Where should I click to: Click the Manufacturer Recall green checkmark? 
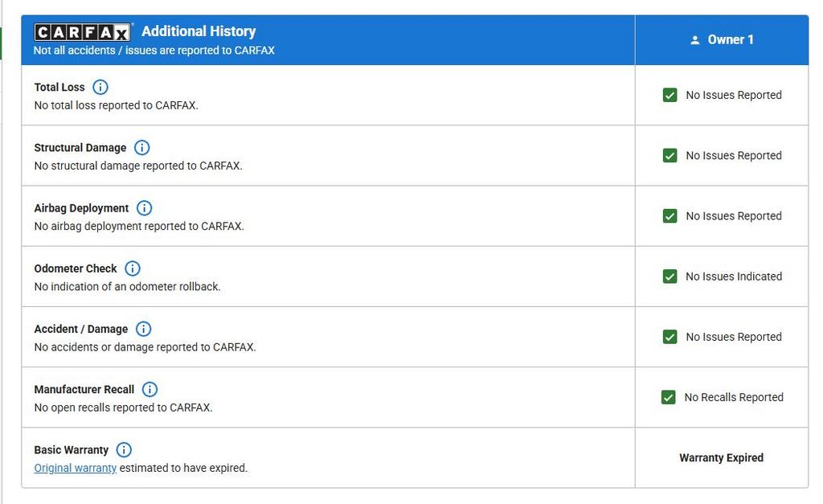(668, 397)
